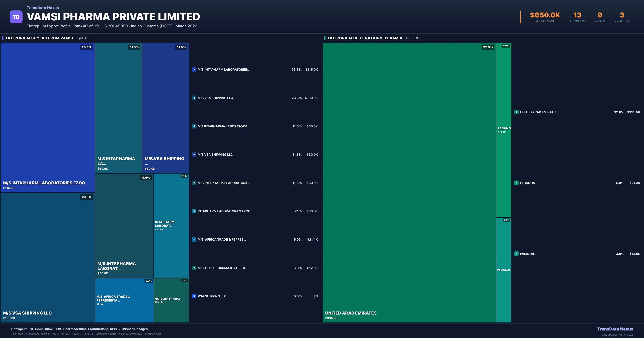Click the badge numbered 8 beside GENIX PHARMA
The image size is (644, 338).
click(x=194, y=268)
